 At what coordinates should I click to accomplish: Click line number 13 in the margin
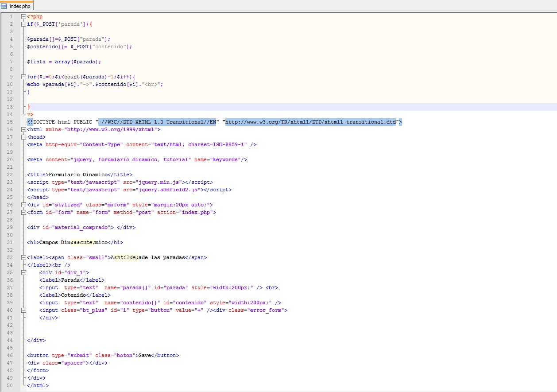click(x=11, y=107)
